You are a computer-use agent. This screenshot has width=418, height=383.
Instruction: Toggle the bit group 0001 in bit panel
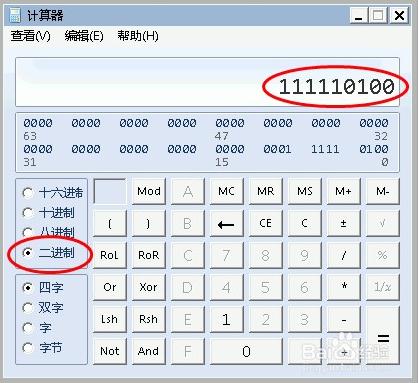click(x=277, y=149)
